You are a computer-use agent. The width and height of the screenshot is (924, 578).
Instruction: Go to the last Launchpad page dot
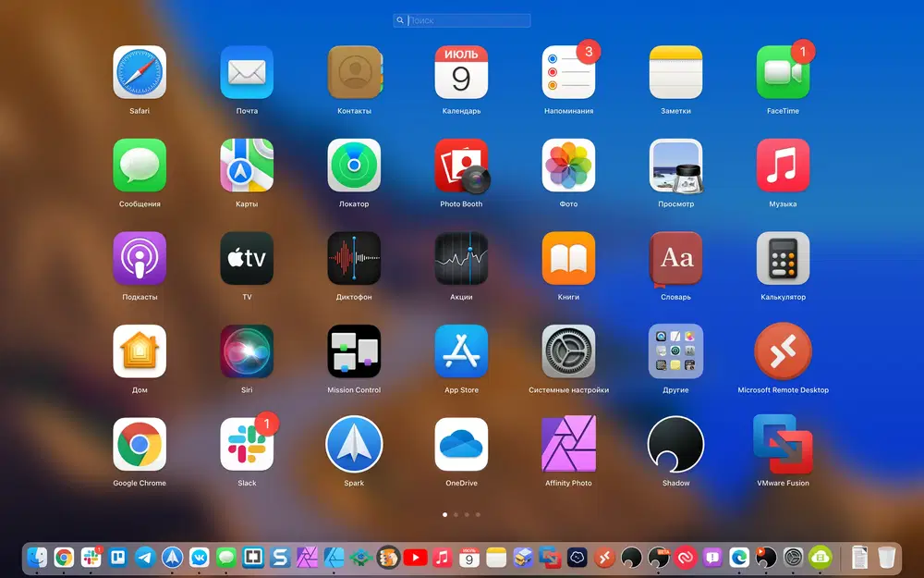478,515
